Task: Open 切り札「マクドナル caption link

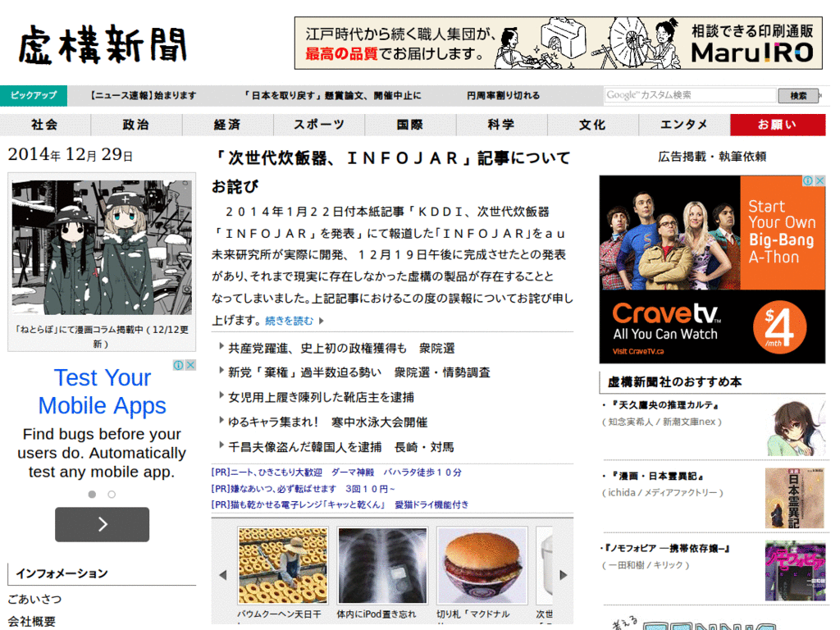Action: click(473, 614)
